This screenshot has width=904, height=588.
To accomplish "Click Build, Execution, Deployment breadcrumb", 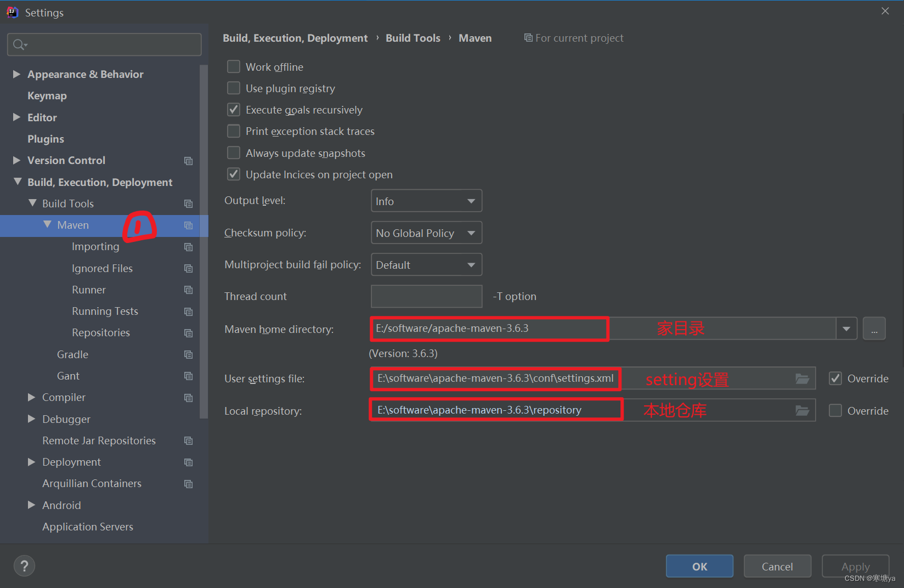I will coord(295,38).
